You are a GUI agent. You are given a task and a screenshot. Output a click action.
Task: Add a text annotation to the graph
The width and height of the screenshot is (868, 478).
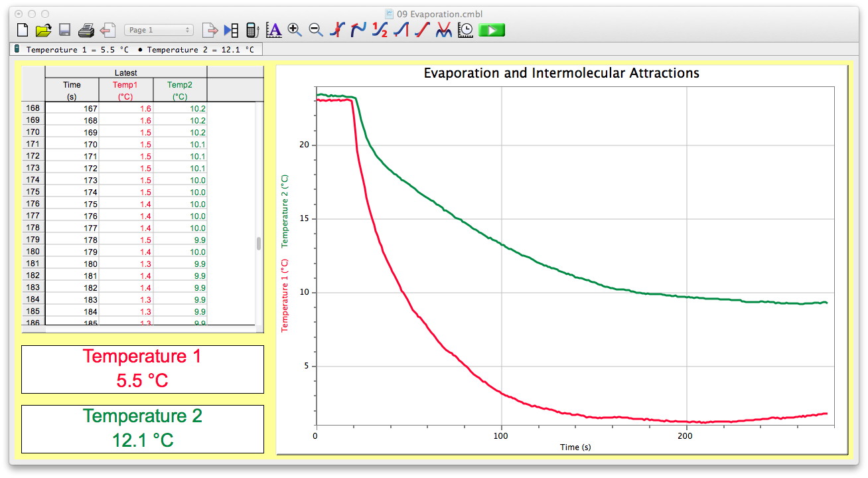point(273,30)
